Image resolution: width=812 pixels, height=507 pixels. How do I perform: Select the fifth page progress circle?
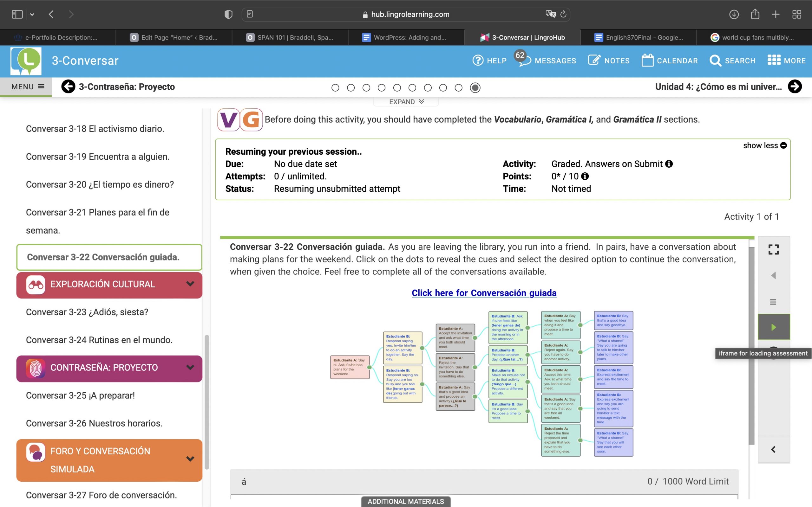[x=397, y=88]
